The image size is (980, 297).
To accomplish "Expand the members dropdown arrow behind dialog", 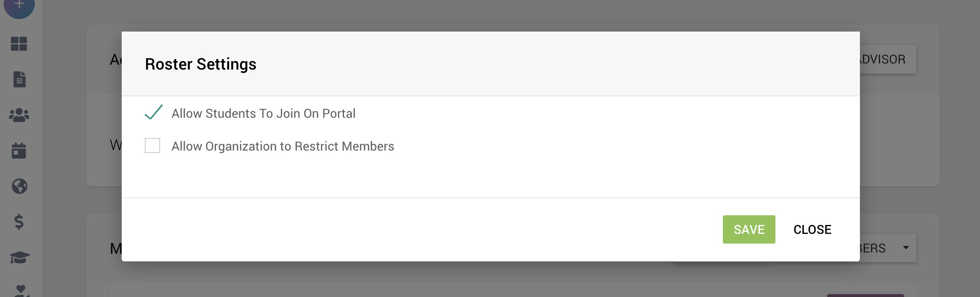I will pyautogui.click(x=906, y=248).
